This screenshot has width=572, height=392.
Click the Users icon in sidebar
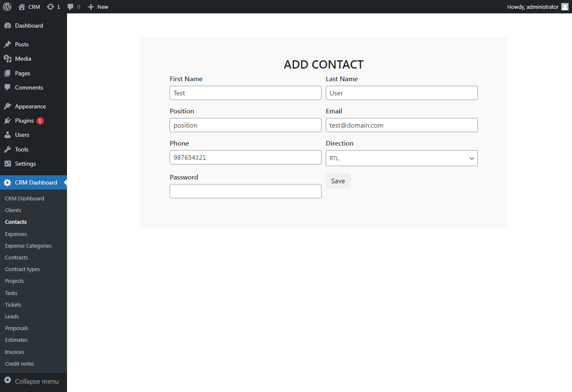point(9,135)
